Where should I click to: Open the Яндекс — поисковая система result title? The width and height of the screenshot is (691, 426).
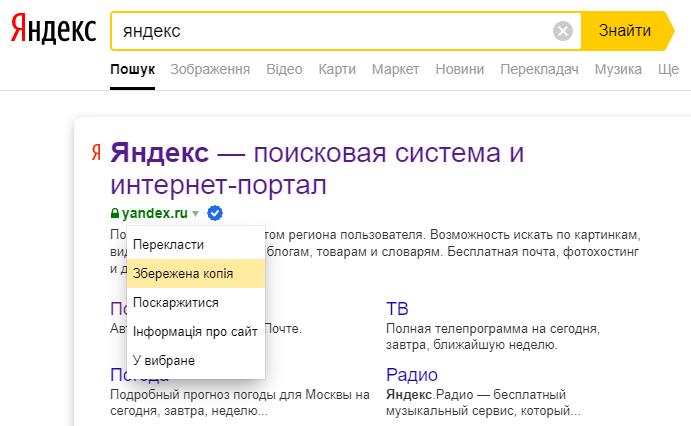(317, 169)
